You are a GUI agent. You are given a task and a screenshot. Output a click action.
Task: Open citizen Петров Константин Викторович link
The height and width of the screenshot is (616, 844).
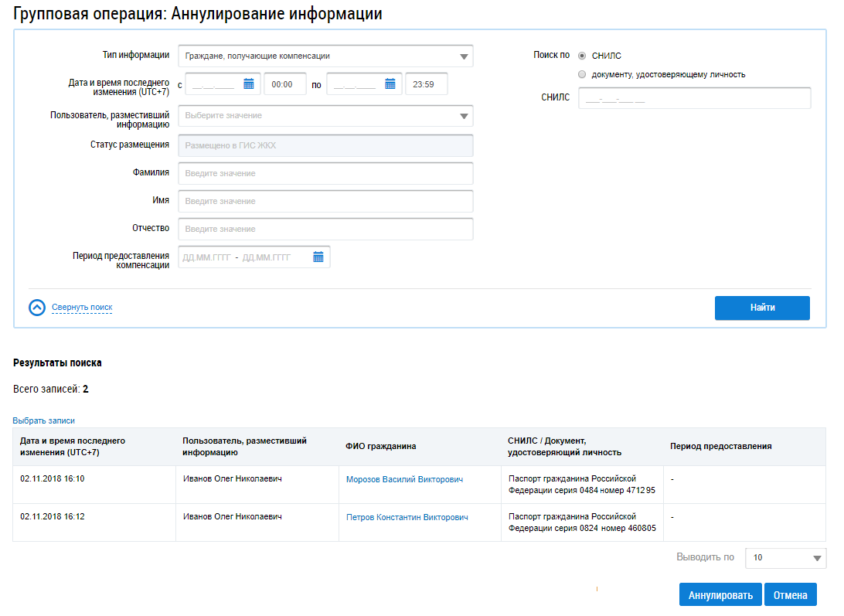[x=407, y=517]
